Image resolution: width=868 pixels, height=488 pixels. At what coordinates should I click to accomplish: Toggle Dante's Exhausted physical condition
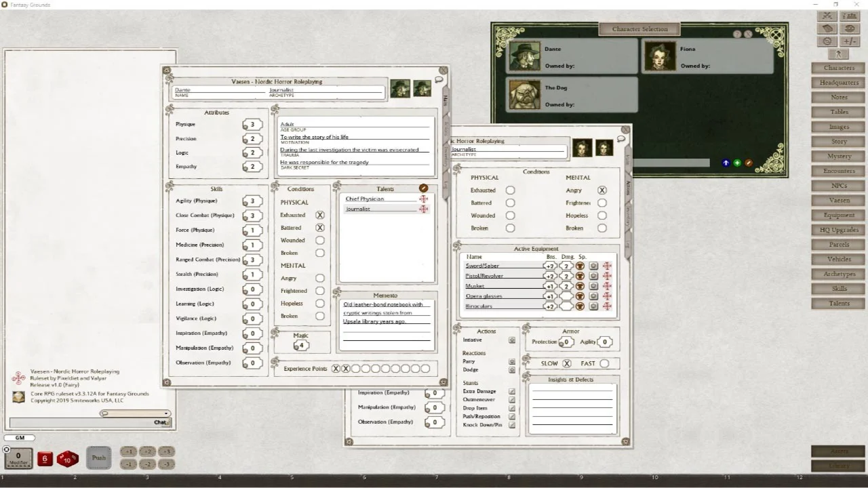pos(320,215)
